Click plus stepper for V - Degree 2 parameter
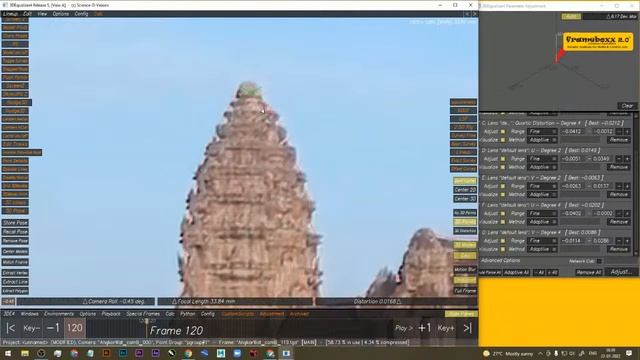This screenshot has height=360, width=640. click(627, 186)
